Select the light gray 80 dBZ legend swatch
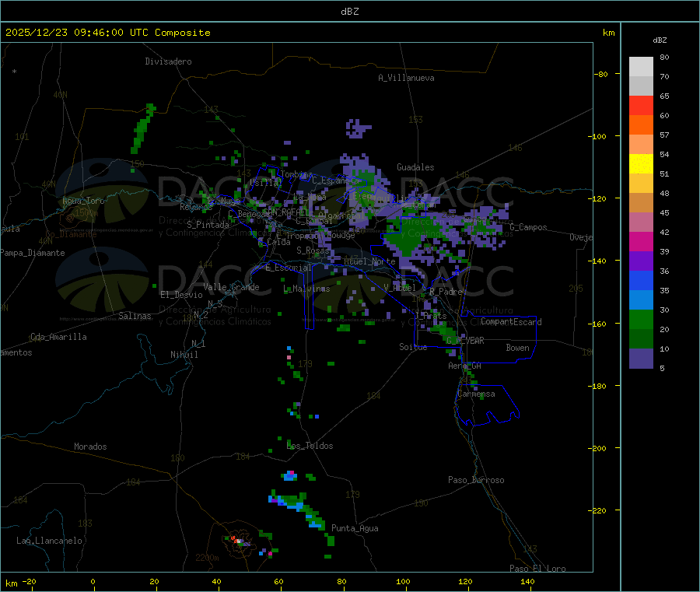Image resolution: width=700 pixels, height=592 pixels. pos(641,67)
